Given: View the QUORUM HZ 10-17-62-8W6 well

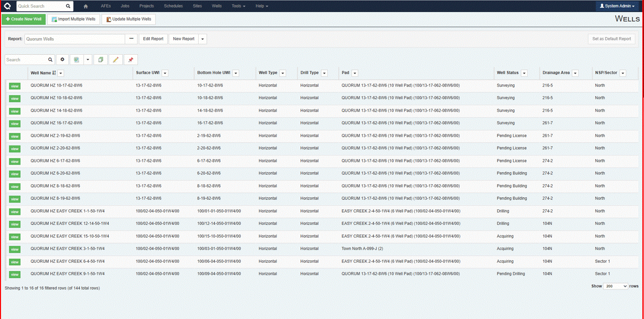Looking at the screenshot, I should [x=15, y=86].
